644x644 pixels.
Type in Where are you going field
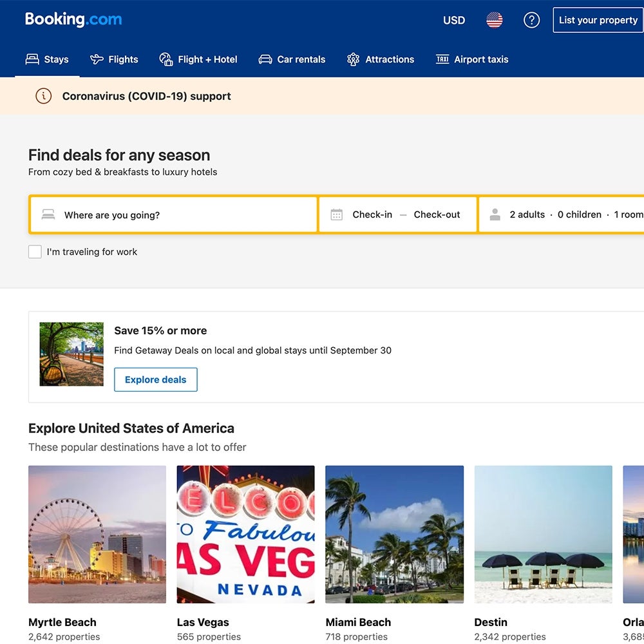(180, 214)
